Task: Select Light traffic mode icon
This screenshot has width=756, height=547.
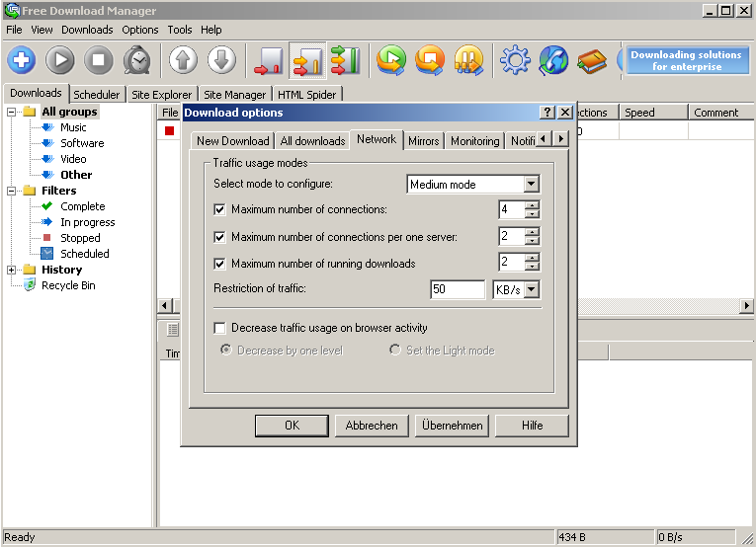Action: [x=269, y=60]
